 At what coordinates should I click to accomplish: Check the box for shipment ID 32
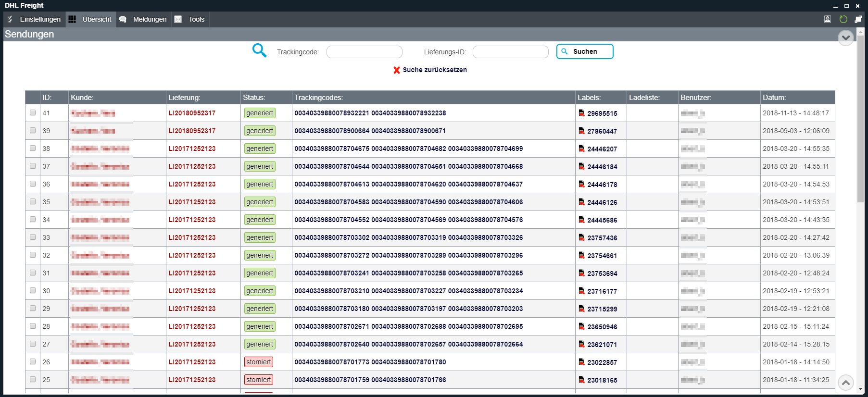[33, 255]
